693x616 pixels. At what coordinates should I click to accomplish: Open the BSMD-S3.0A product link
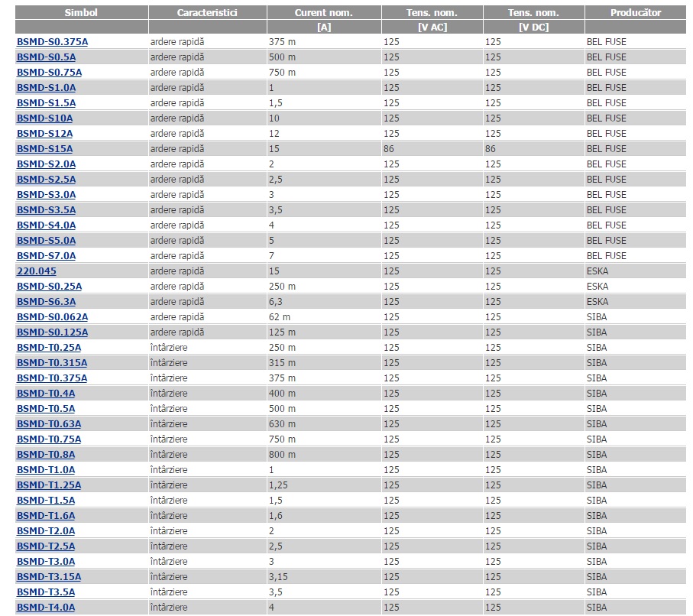(46, 195)
